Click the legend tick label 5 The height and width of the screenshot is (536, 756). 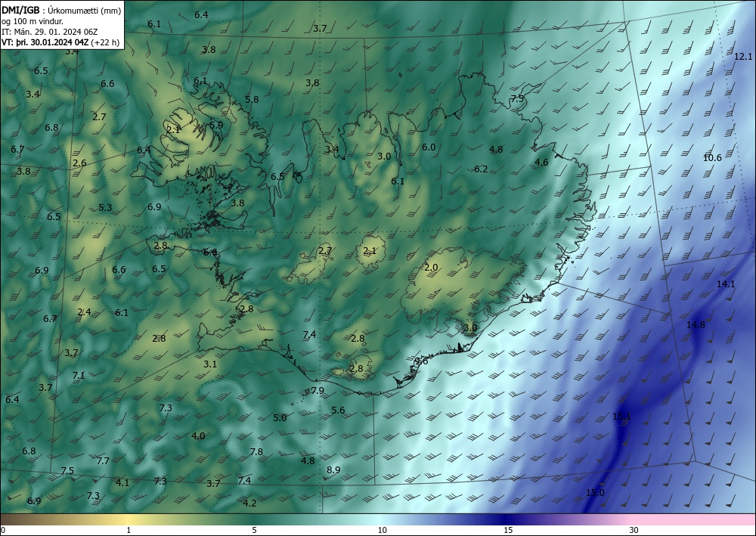click(x=254, y=530)
